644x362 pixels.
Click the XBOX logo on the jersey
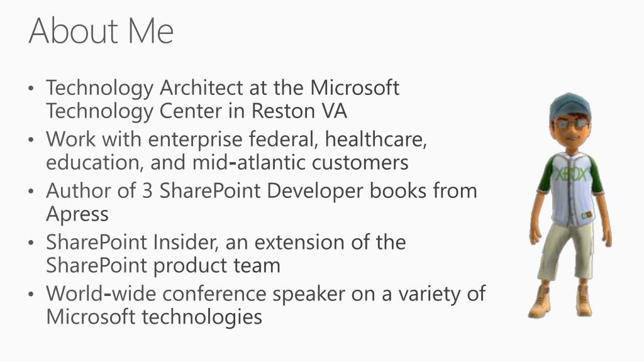[572, 175]
